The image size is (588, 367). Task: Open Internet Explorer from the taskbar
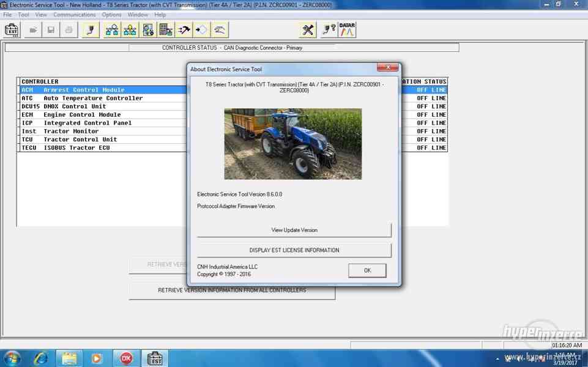[x=40, y=359]
